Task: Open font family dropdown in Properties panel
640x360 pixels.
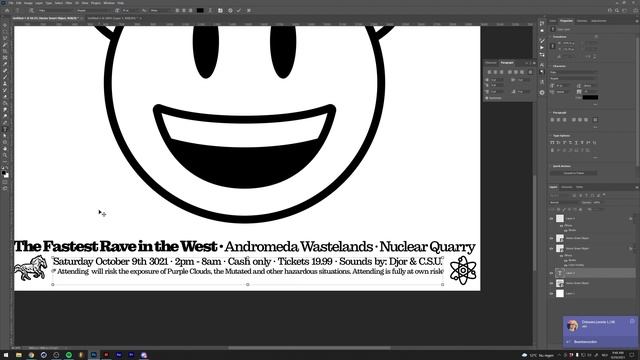Action: pos(573,72)
